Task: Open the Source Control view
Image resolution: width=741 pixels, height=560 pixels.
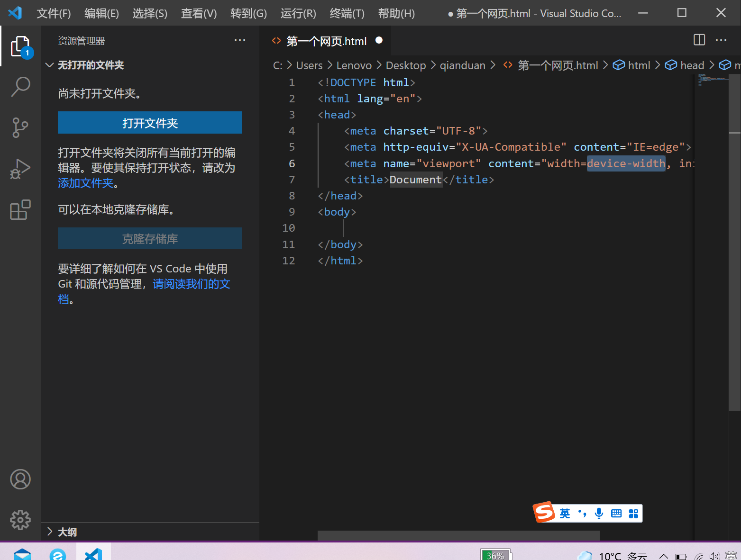Action: (x=20, y=127)
